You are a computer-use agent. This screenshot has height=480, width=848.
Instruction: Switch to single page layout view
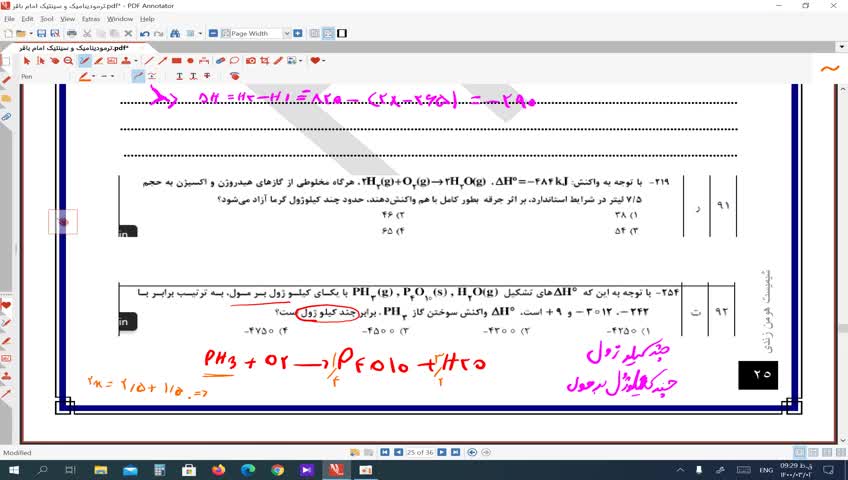[x=799, y=452]
